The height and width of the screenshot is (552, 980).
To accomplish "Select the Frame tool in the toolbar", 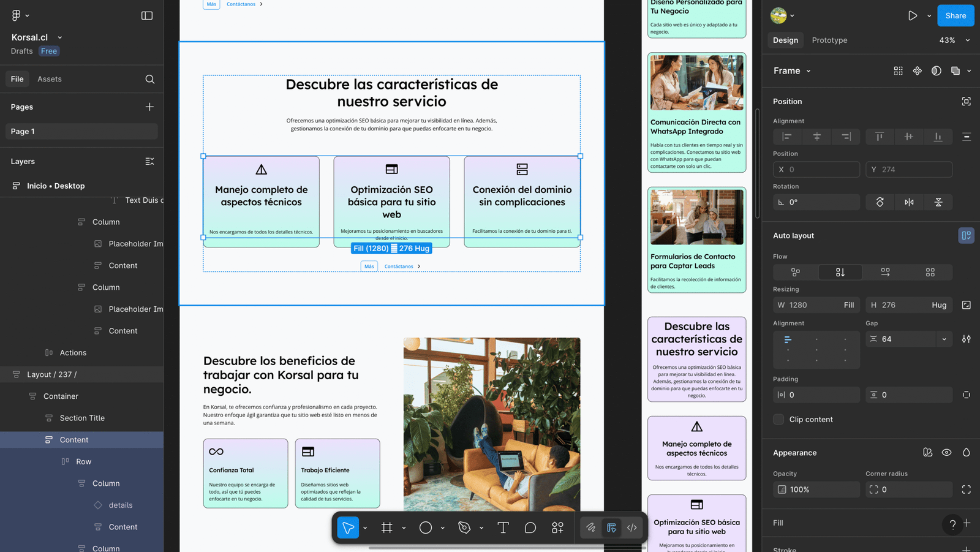I will tap(386, 527).
